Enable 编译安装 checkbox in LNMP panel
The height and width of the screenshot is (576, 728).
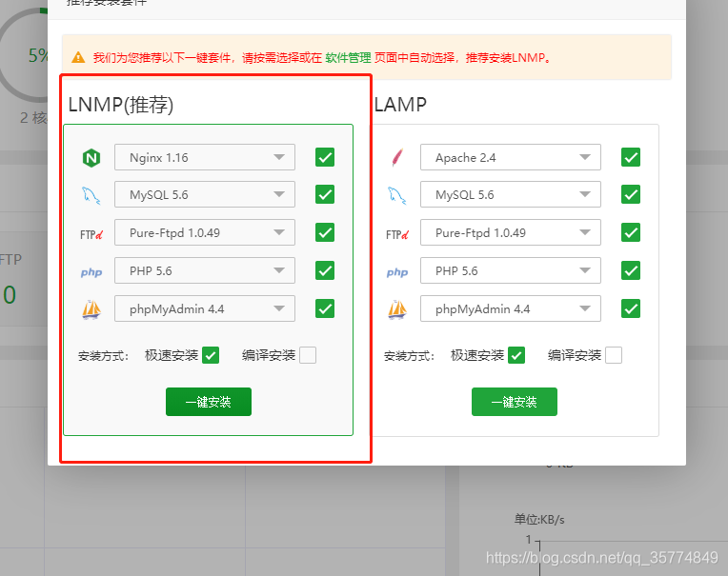coord(308,355)
